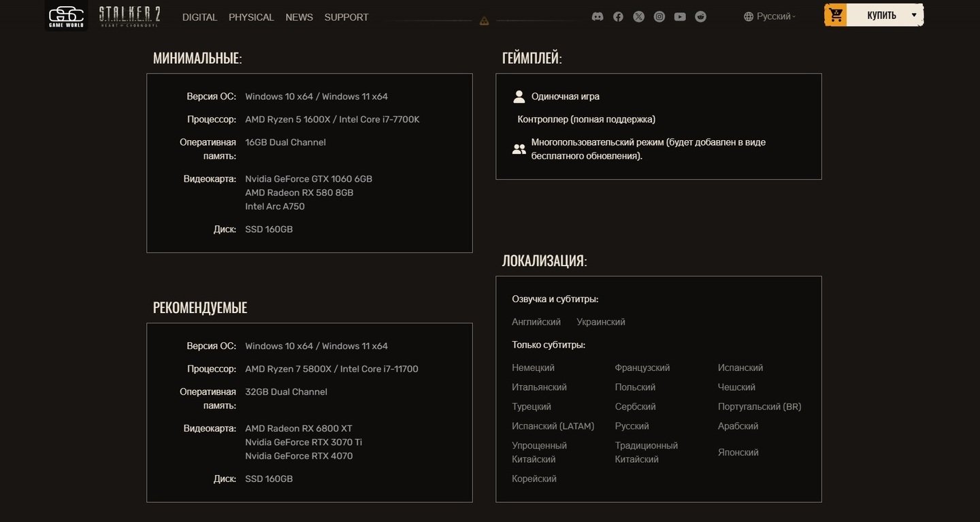Click 'Контроллер (полная поддержка)' text

point(587,119)
